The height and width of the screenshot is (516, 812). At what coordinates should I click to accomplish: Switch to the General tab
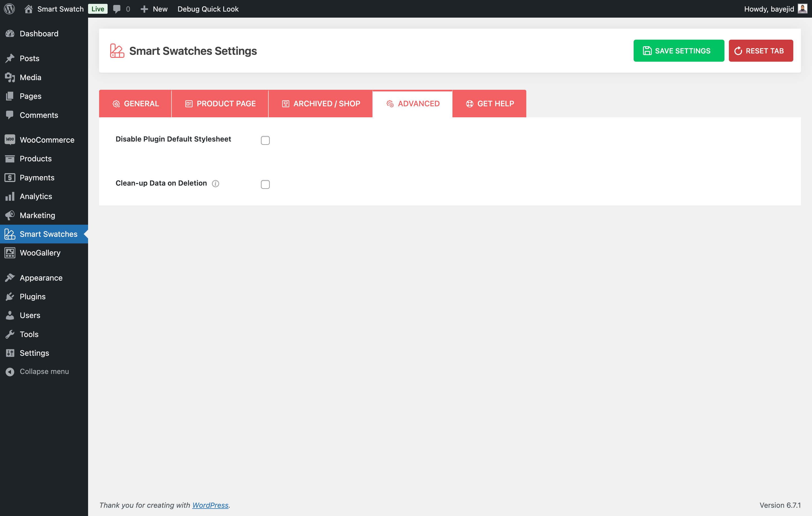point(135,104)
